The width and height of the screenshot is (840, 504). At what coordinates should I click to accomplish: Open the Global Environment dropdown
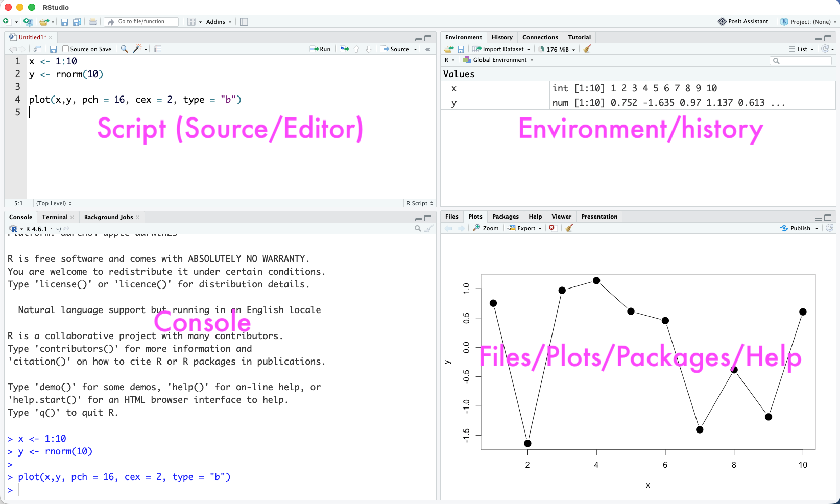[x=498, y=60]
